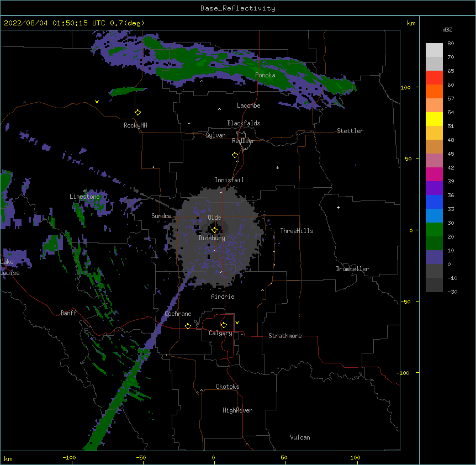Pick the red legend swatch between 65 and 60
This screenshot has height=465, width=476.
point(434,78)
